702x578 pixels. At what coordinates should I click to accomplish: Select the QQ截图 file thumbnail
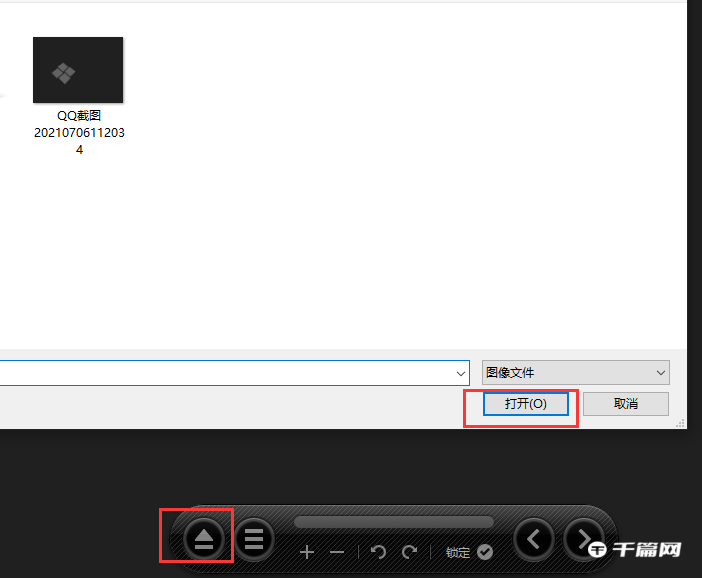tap(78, 70)
